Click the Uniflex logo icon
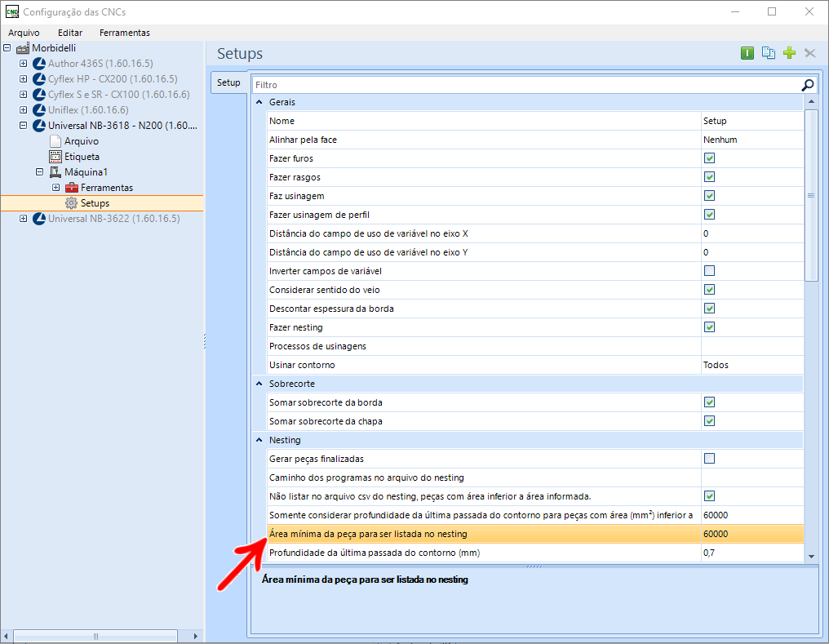 coord(39,110)
